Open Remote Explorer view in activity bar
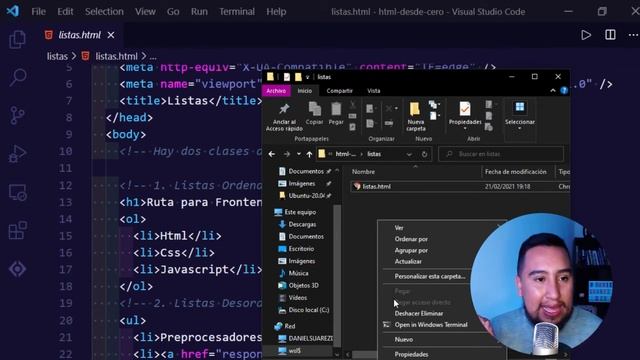The height and width of the screenshot is (360, 640). [17, 192]
